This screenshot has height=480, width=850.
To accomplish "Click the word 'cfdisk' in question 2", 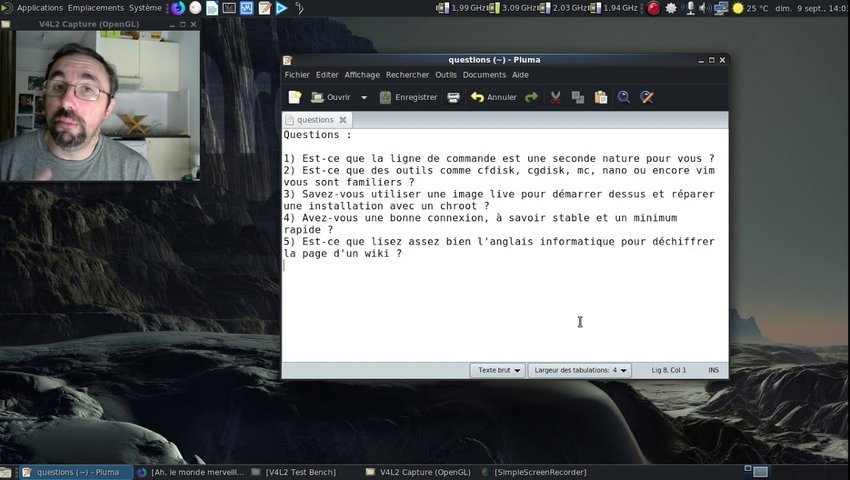I will tap(496, 170).
